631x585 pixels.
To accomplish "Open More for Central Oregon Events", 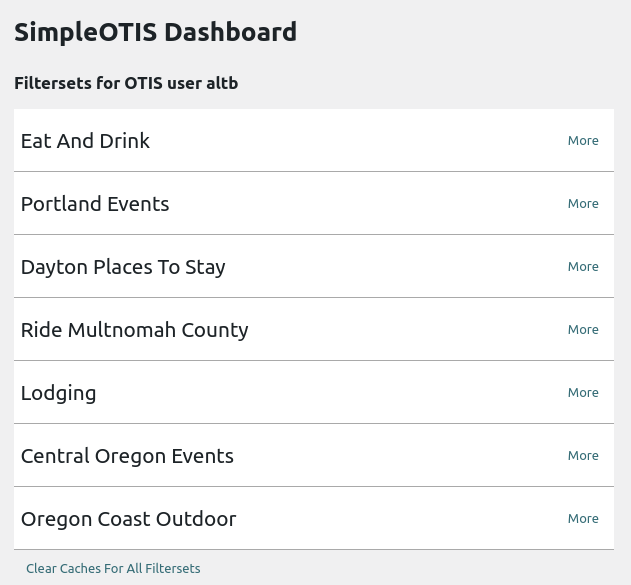I will pos(583,456).
